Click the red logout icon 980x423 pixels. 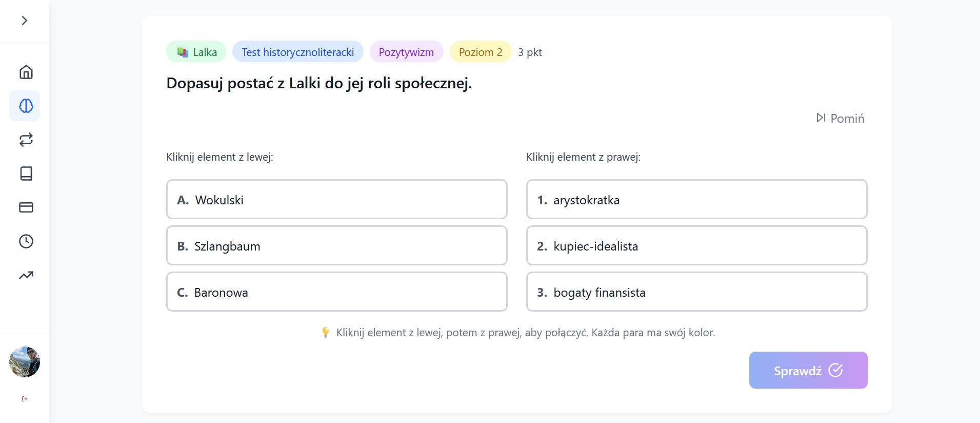[x=25, y=399]
